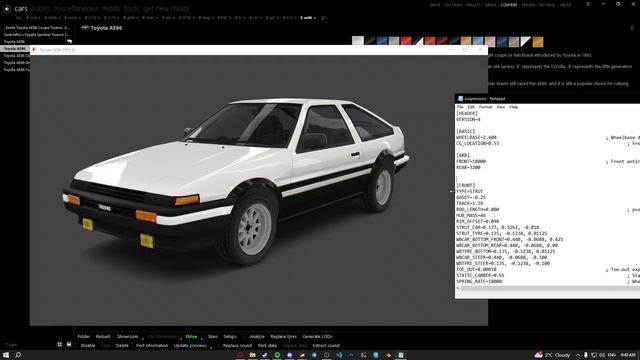640x360 pixels.
Task: Click the SPRING_RATE=18000 line in Notepad
Action: point(479,281)
